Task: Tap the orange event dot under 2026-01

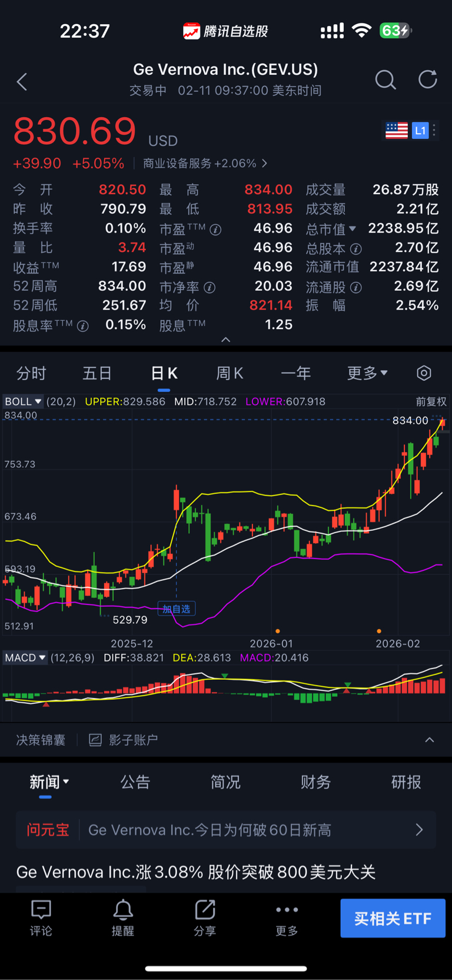Action: point(278,631)
